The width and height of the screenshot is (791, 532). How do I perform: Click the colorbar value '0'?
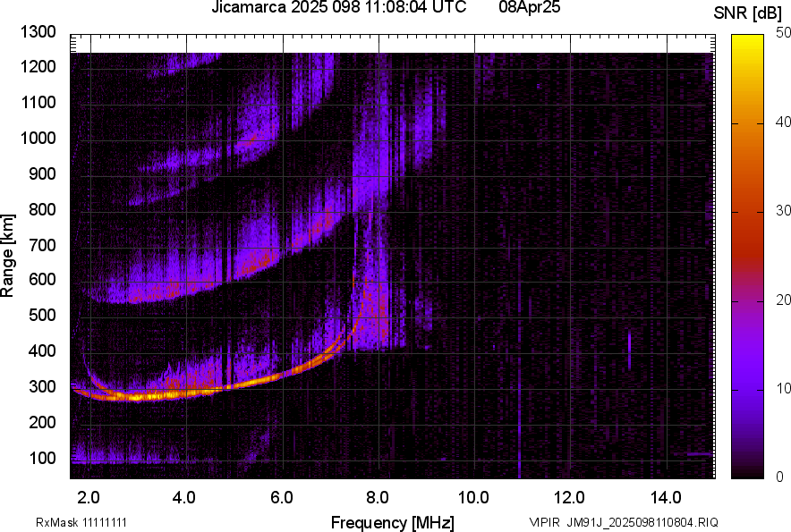coord(779,477)
